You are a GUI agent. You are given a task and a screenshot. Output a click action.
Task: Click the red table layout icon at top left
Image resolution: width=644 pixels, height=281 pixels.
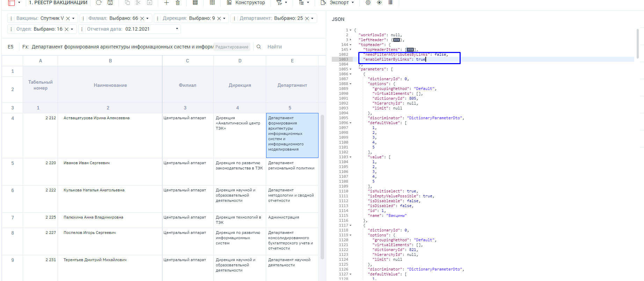tap(12, 3)
